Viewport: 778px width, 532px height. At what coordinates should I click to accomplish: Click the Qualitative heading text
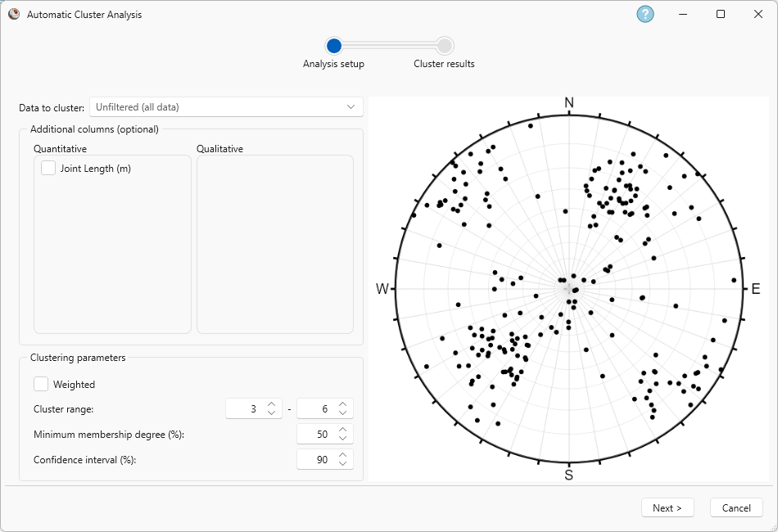coord(219,149)
